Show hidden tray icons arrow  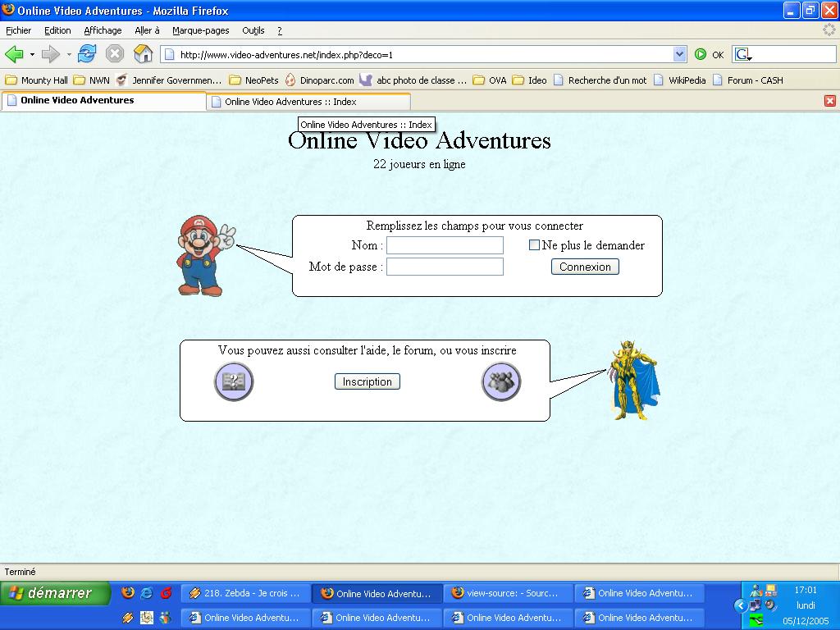741,605
